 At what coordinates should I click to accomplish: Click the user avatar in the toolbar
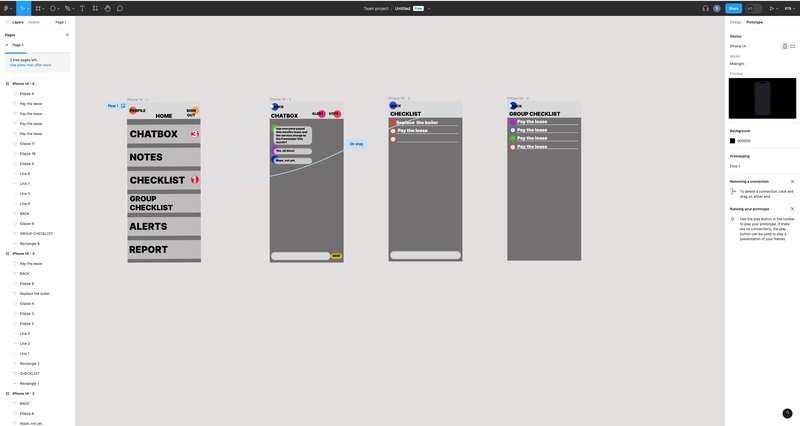(x=717, y=8)
